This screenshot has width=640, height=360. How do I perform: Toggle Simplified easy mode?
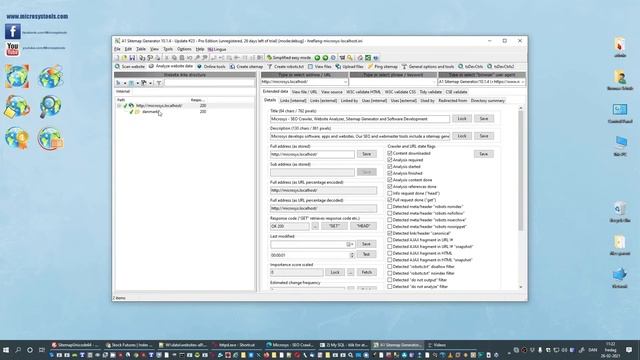[289, 58]
